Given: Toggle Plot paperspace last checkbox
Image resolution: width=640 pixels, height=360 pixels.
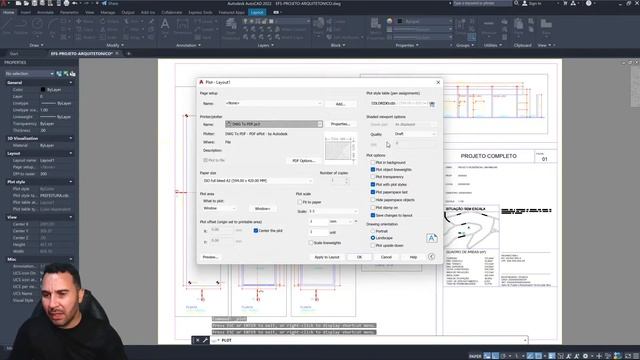Looking at the screenshot, I should (373, 192).
